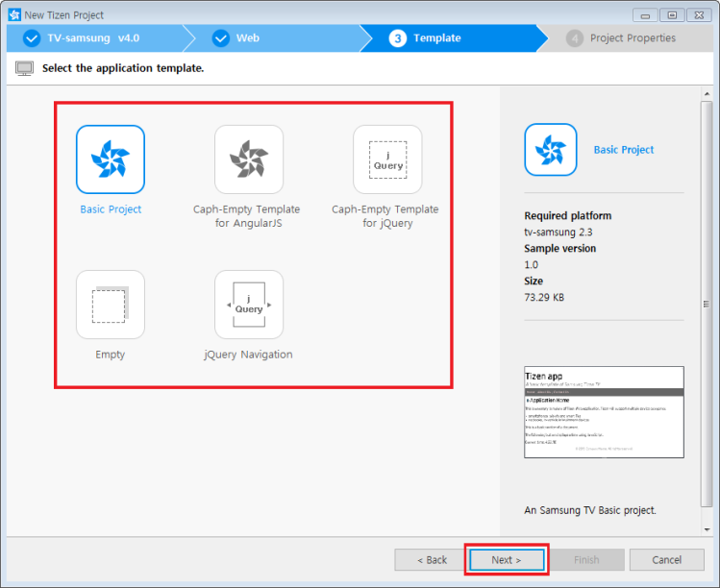
Task: Click the monitor icon beside the heading
Action: [24, 68]
